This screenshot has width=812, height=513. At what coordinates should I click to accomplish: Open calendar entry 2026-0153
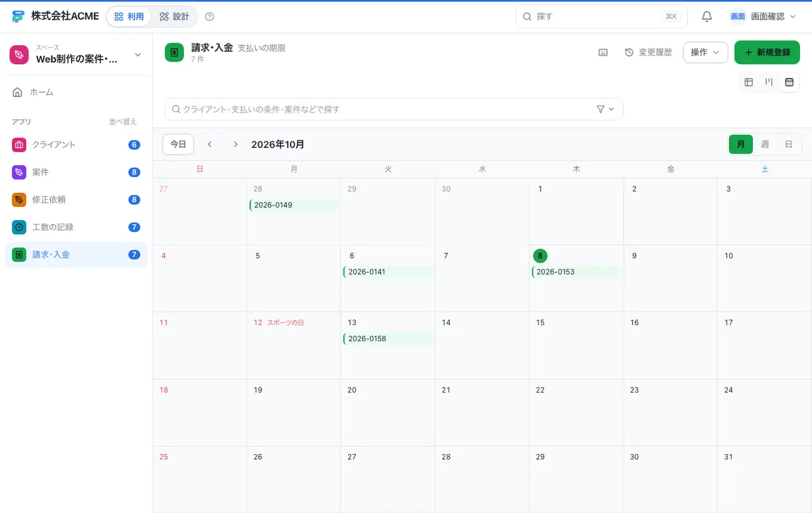point(577,271)
